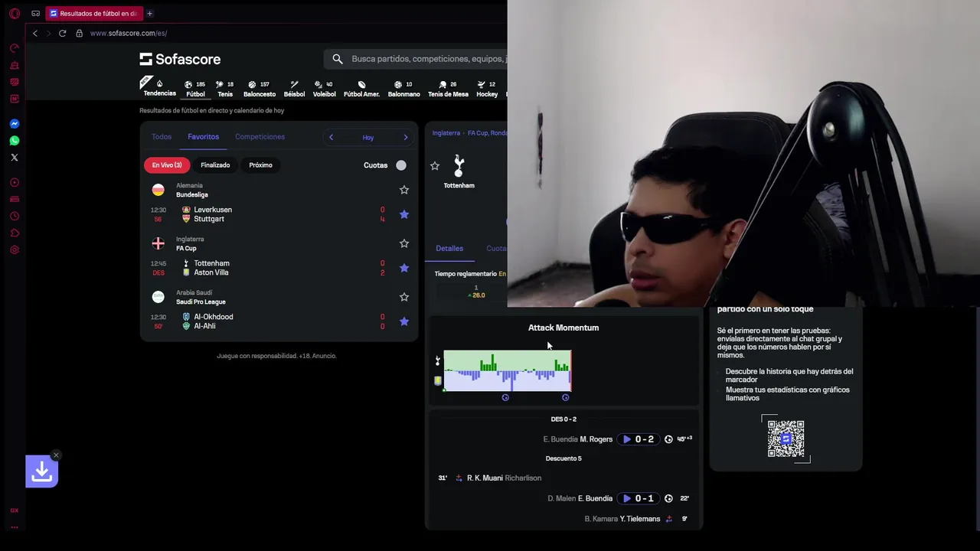The width and height of the screenshot is (980, 551).
Task: Star Tottenham team in match header
Action: coord(435,166)
